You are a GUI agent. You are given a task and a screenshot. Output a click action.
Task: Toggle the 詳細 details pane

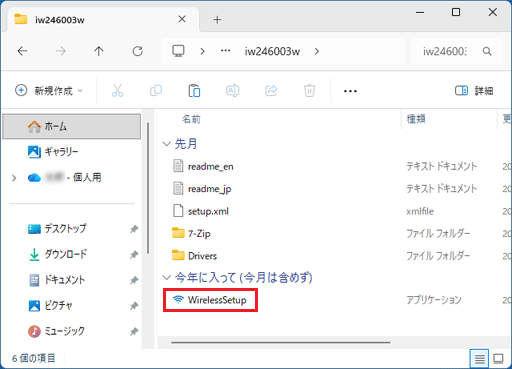(x=474, y=90)
